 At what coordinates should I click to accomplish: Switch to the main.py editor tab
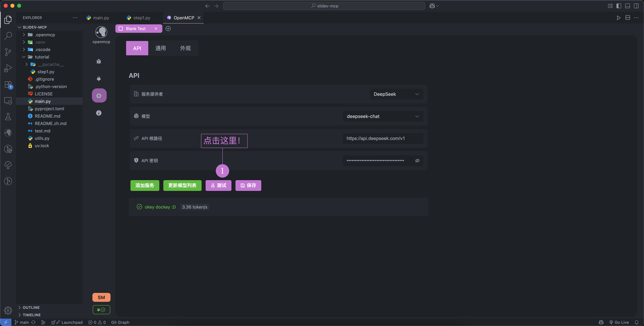coord(101,18)
